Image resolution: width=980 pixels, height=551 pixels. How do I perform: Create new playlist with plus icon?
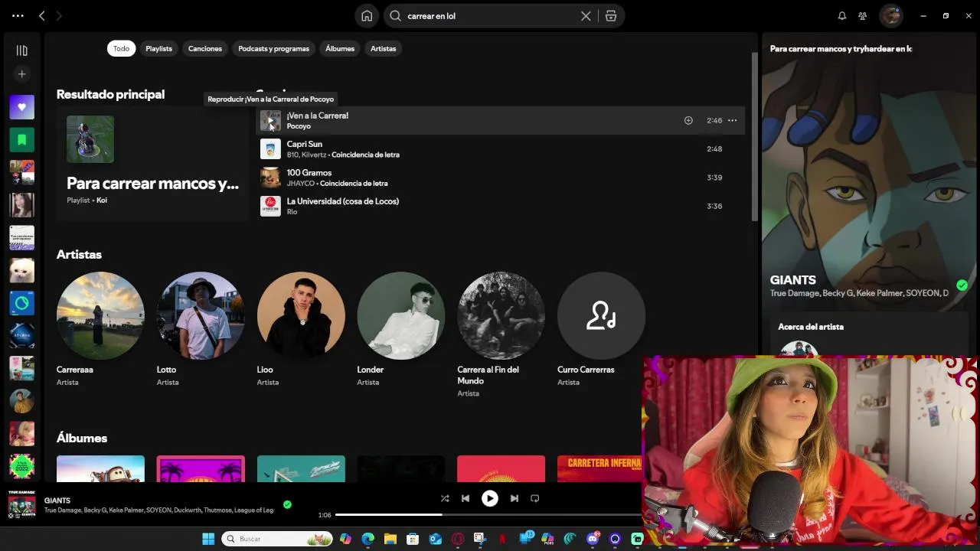coord(21,74)
